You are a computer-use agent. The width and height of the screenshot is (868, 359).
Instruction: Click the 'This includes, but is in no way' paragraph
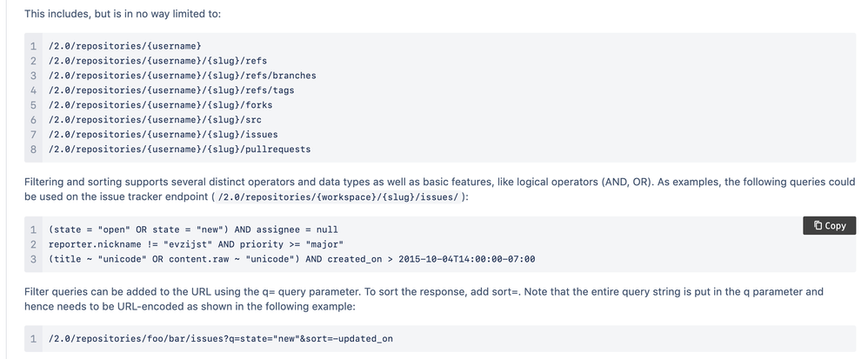coord(123,13)
